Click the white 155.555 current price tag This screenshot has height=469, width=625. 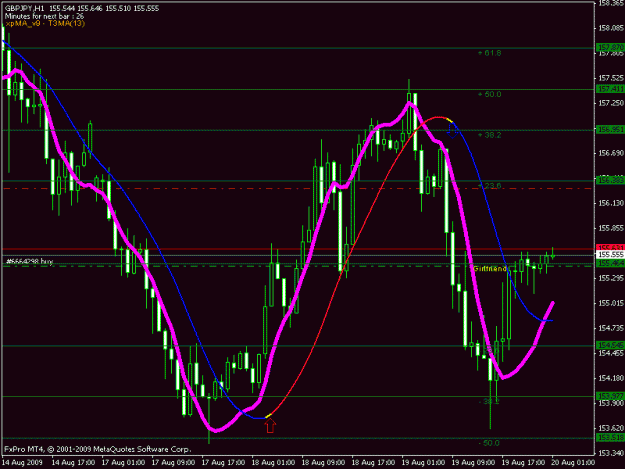[x=610, y=254]
